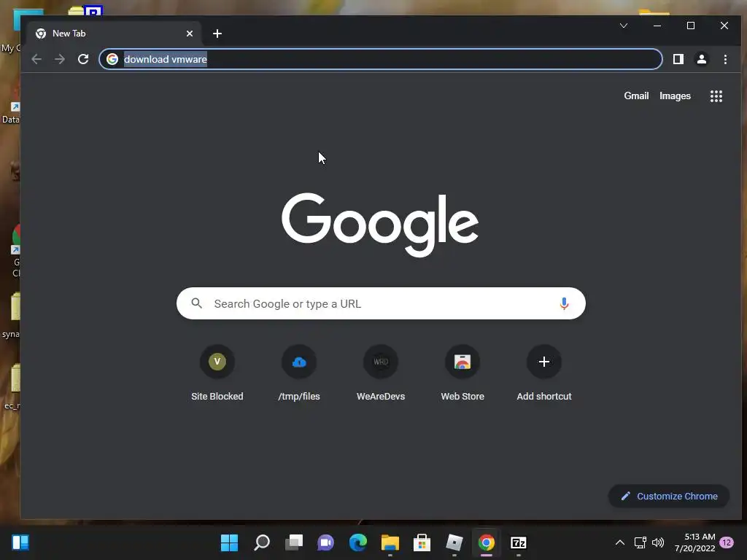Close the New Tab tab

pyautogui.click(x=190, y=34)
